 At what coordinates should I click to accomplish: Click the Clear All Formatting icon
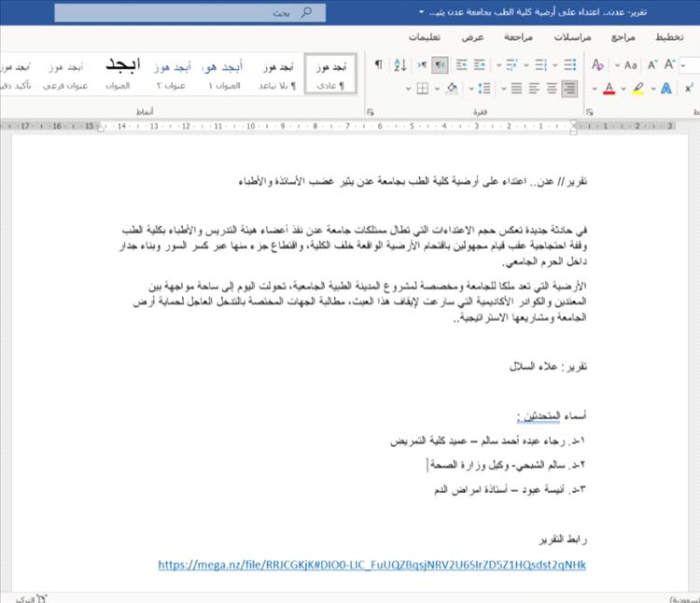pyautogui.click(x=597, y=65)
